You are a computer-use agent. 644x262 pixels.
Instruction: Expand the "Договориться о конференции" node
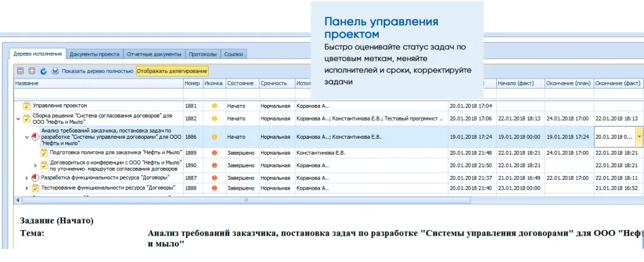click(35, 166)
